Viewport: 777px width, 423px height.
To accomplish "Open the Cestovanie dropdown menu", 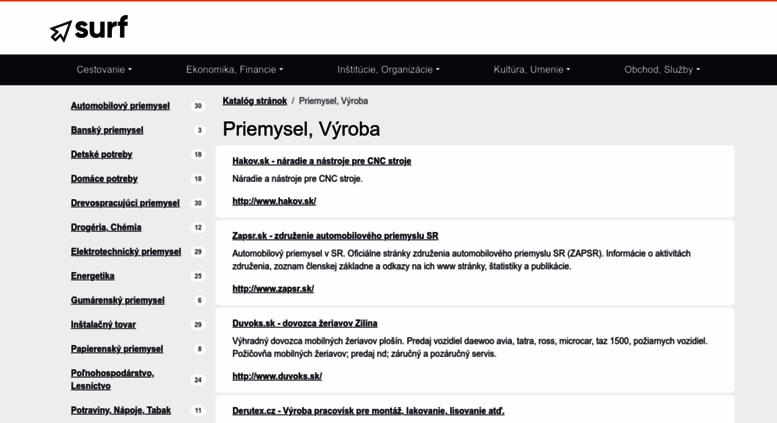I will click(x=104, y=70).
